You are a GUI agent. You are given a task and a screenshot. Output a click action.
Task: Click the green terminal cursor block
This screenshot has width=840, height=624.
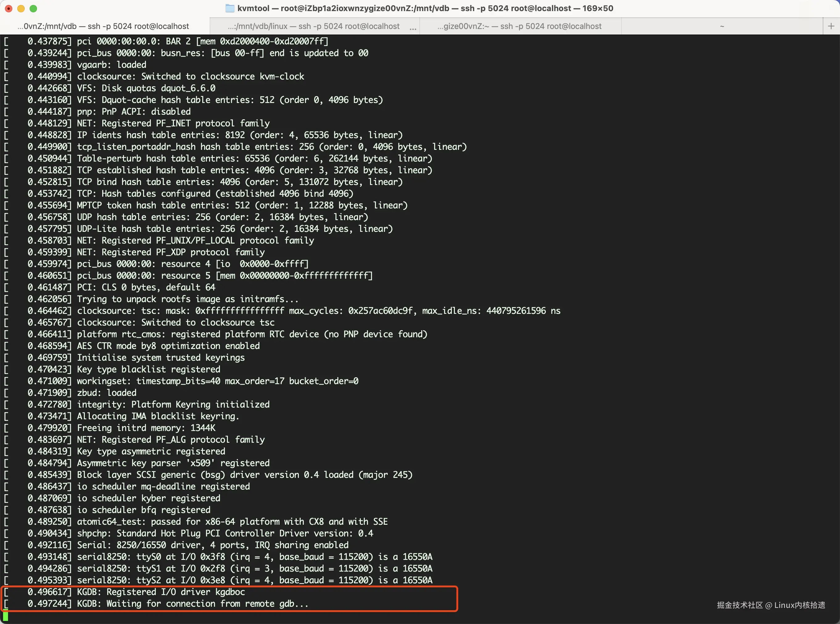5,616
